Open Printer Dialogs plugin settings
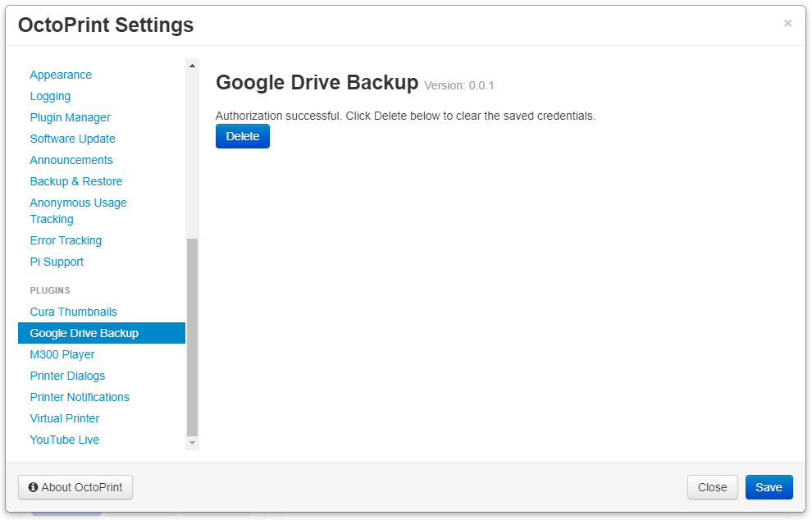The width and height of the screenshot is (812, 520). tap(67, 376)
